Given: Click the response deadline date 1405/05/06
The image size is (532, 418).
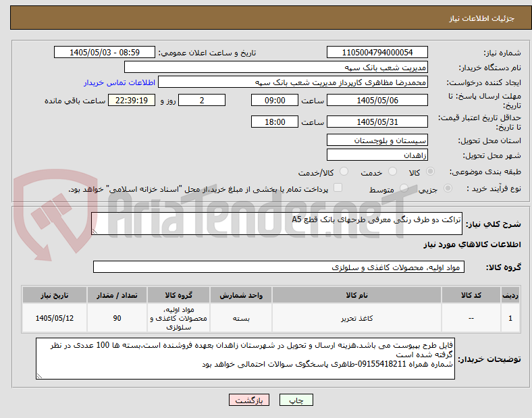Looking at the screenshot, I should tap(377, 100).
